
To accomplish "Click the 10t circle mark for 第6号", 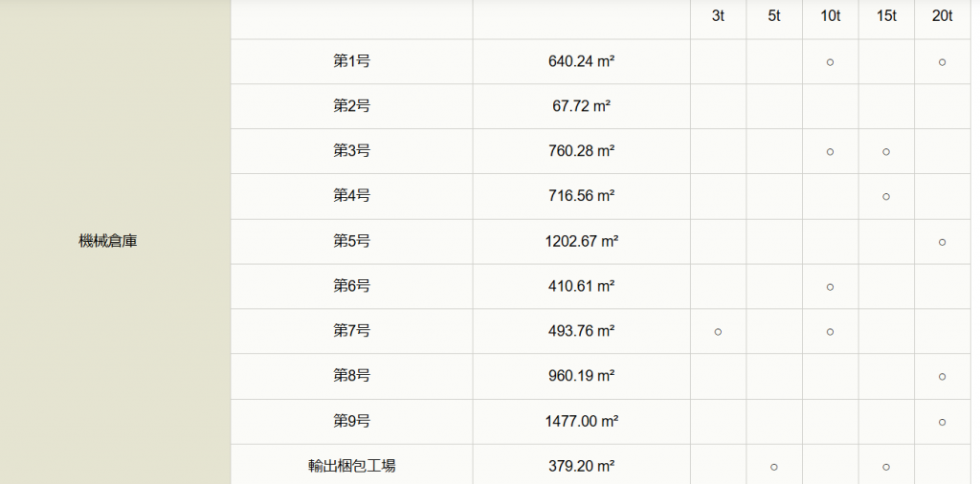I will 830,287.
